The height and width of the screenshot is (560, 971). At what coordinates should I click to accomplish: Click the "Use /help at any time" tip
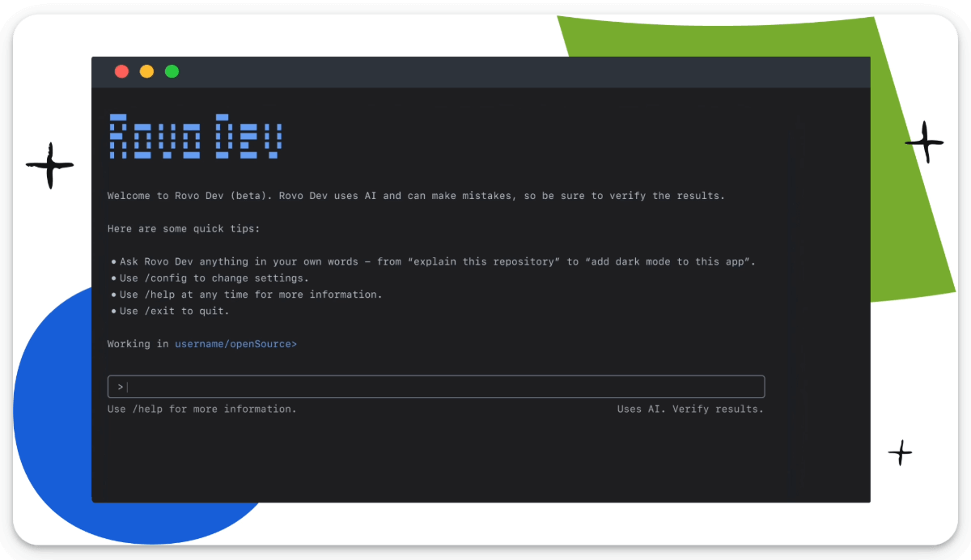(251, 295)
